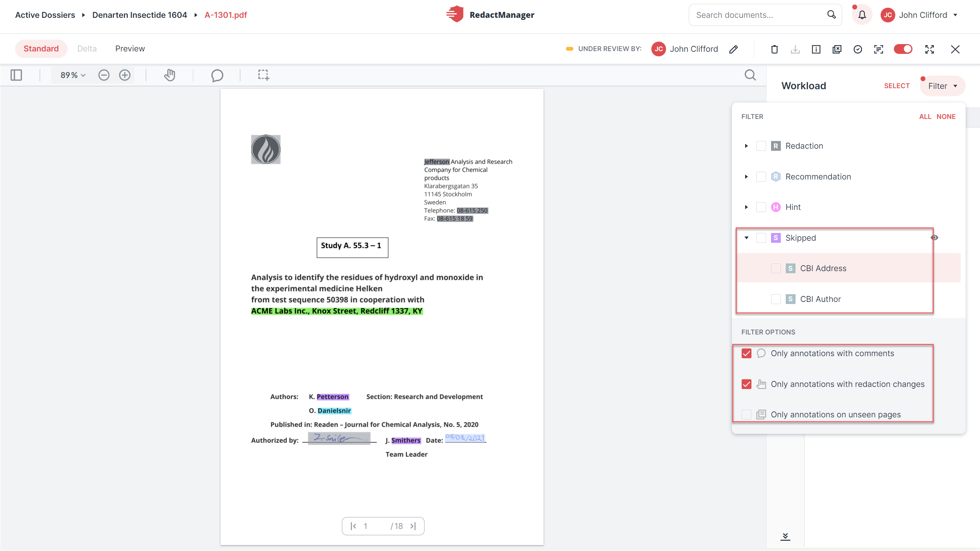This screenshot has width=980, height=551.
Task: Toggle visibility eye for Skipped
Action: pos(934,238)
